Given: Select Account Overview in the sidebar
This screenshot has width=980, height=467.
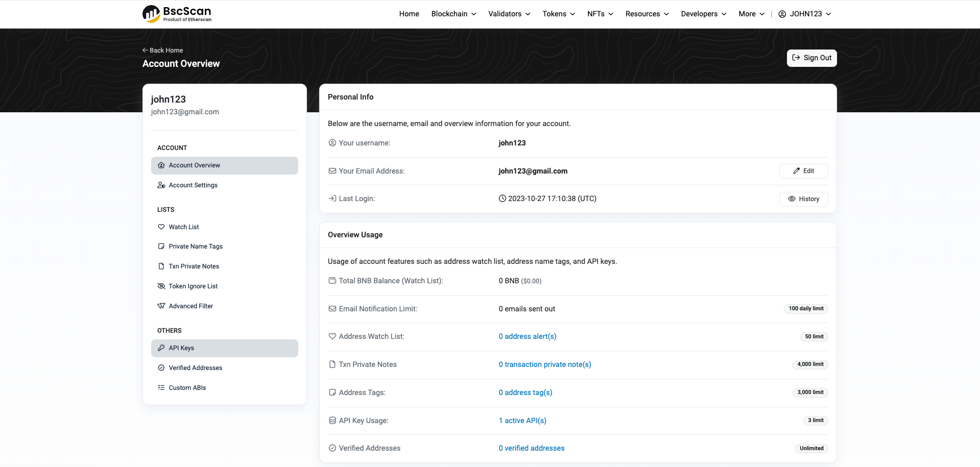Looking at the screenshot, I should [225, 165].
